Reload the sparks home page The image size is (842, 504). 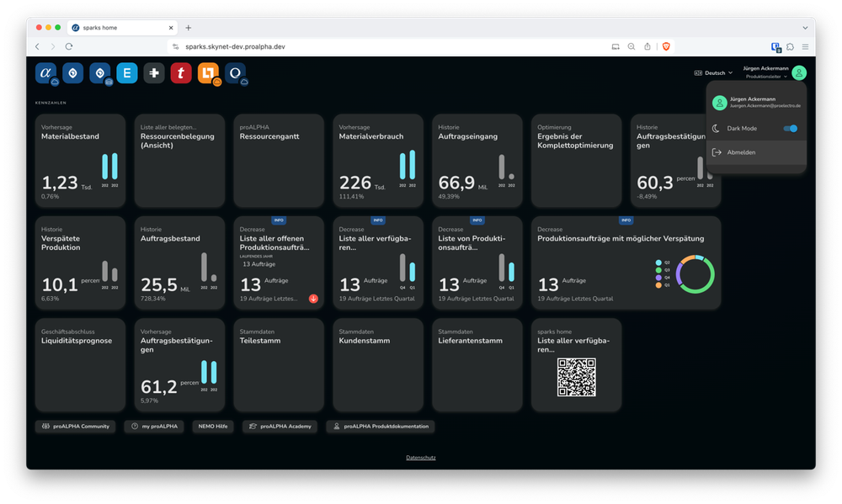click(x=69, y=46)
